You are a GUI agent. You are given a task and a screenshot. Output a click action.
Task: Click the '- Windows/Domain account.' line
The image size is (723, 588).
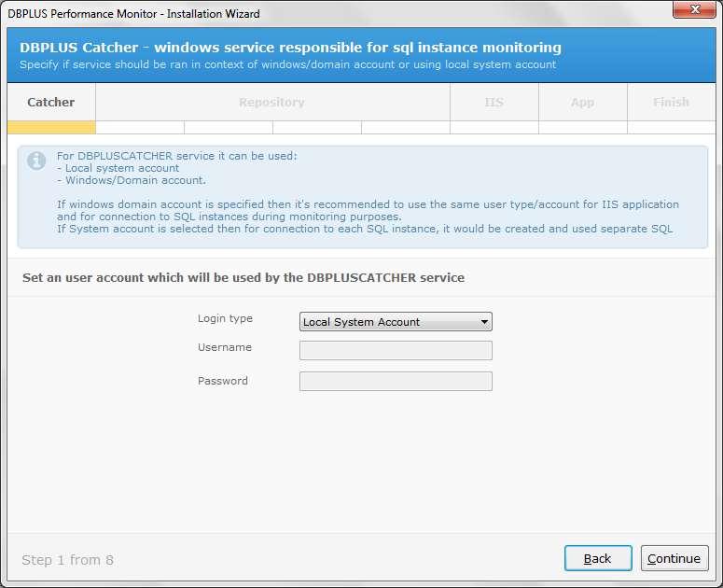tap(132, 180)
